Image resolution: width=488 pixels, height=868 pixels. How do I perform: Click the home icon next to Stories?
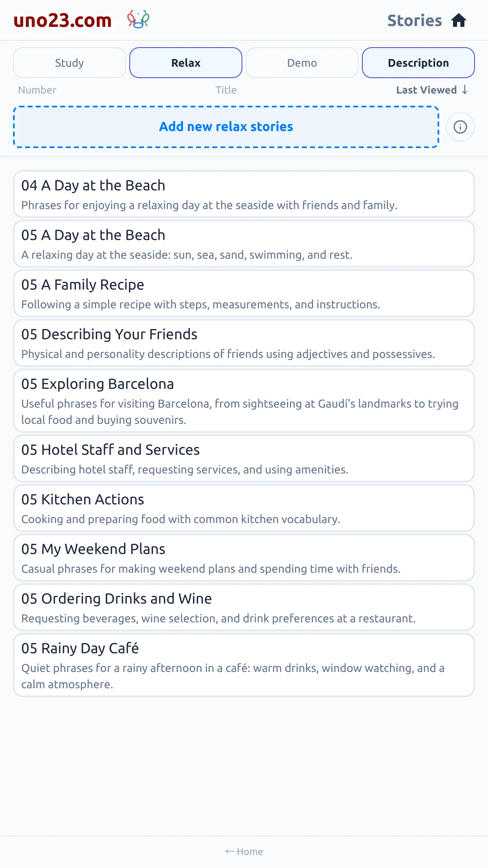(x=459, y=20)
